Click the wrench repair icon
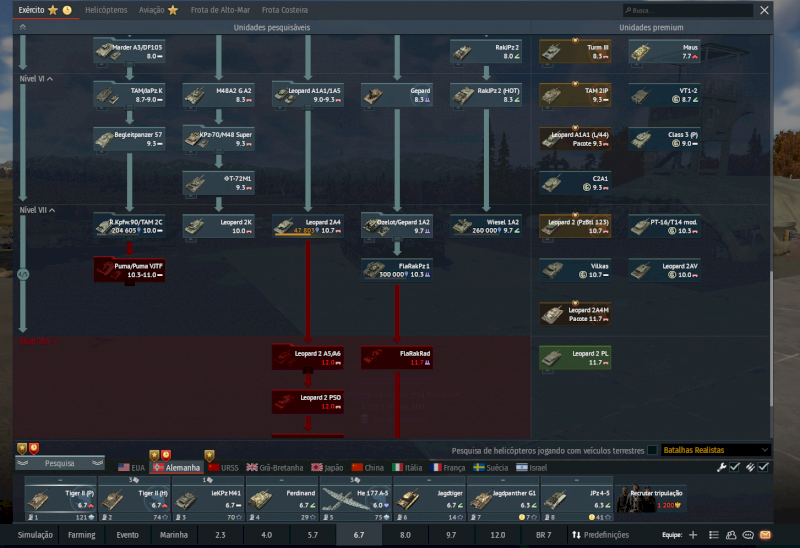 coord(722,467)
